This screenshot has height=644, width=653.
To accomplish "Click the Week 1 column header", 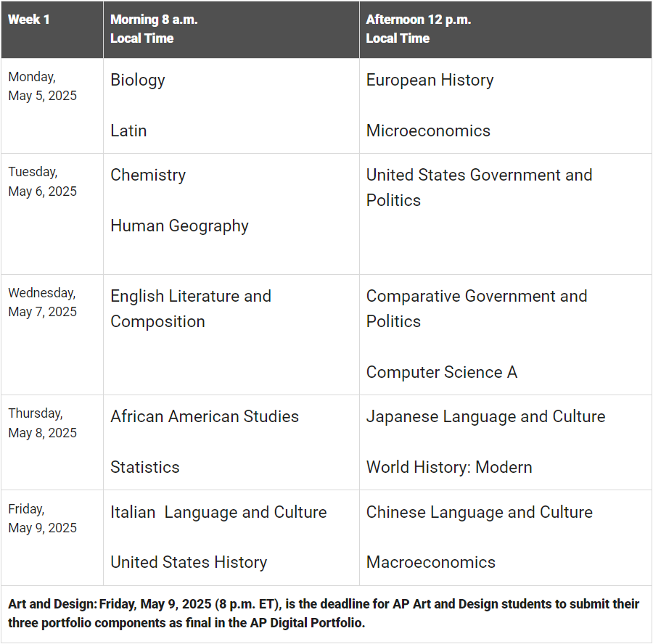I will tap(29, 20).
